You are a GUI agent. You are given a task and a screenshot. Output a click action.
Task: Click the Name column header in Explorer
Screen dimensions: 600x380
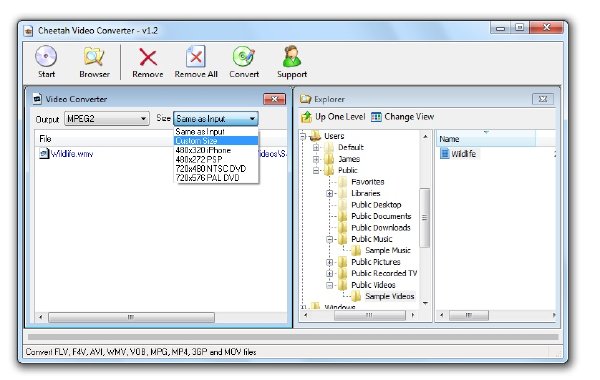[x=486, y=139]
